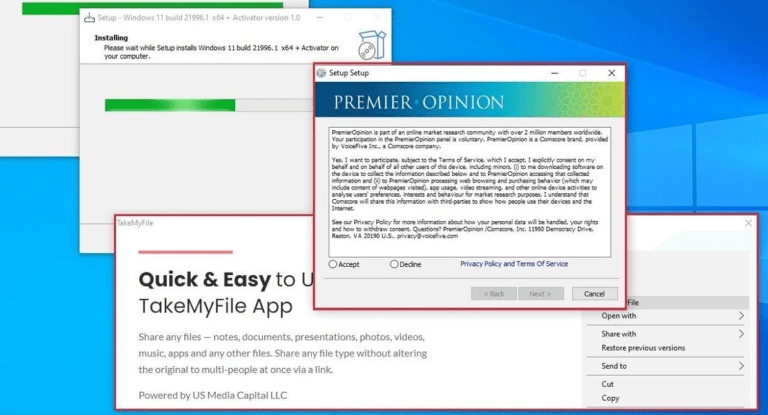This screenshot has width=768, height=415.
Task: Click the installer progress bar
Action: tap(208, 105)
